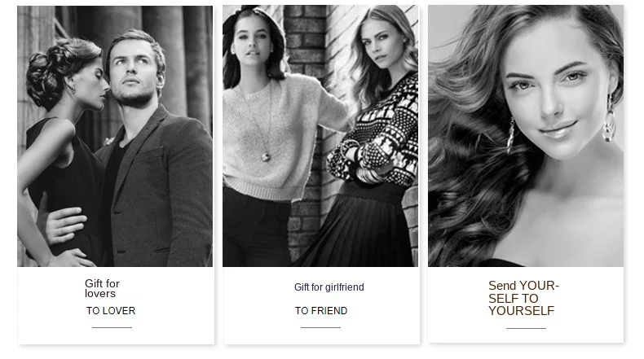Click the divider line under 'YOURSELF' heading
644x359 pixels.
(526, 328)
